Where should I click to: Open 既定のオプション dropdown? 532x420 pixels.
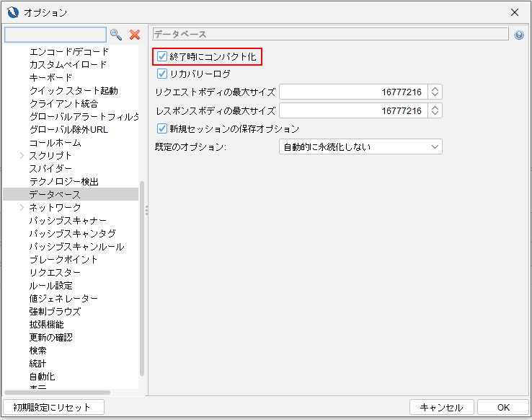pos(360,146)
